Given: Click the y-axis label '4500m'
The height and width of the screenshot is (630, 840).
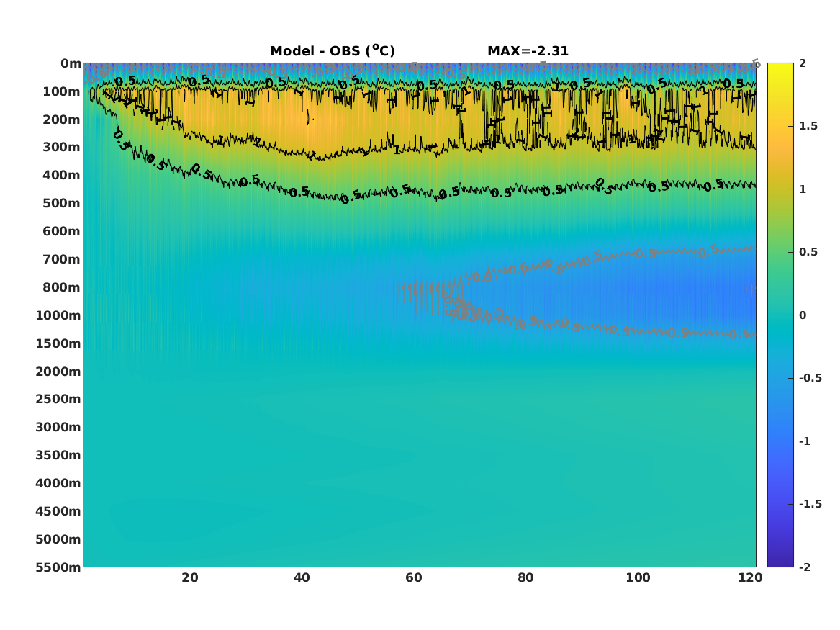Looking at the screenshot, I should point(58,511).
